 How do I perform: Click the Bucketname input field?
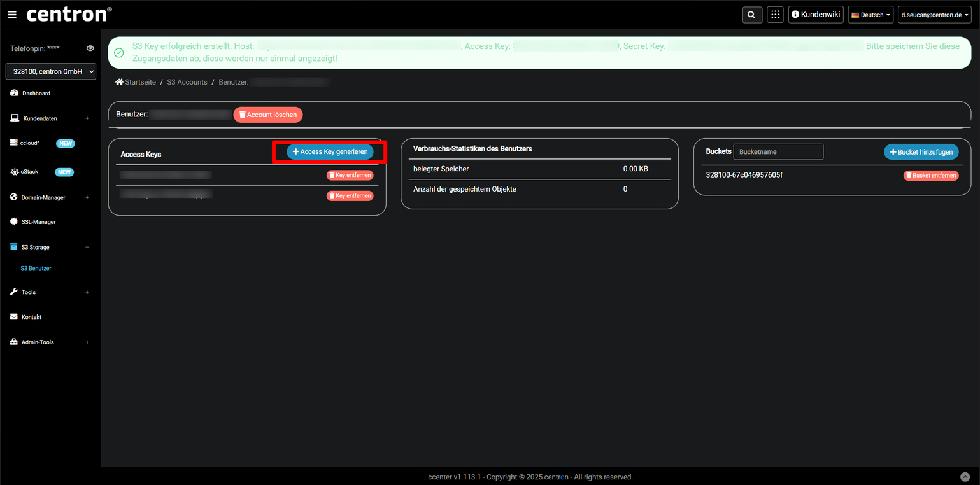coord(778,151)
